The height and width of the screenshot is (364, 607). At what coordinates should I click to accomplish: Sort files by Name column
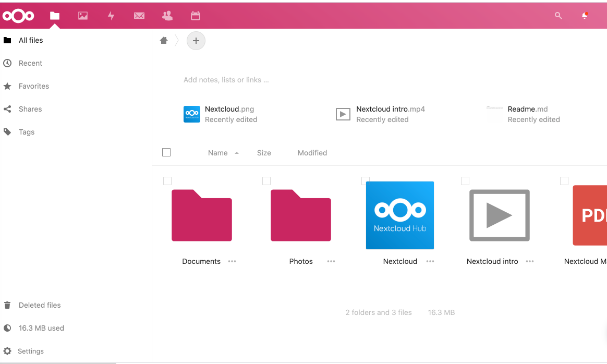(218, 153)
